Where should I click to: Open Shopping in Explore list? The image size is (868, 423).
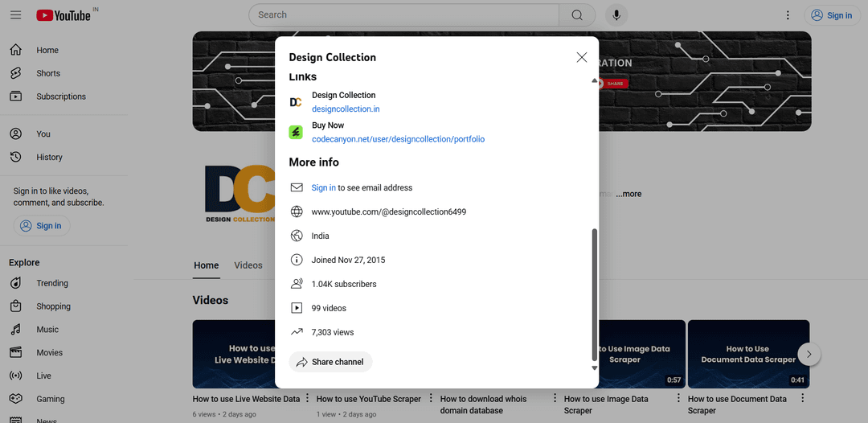point(64,306)
